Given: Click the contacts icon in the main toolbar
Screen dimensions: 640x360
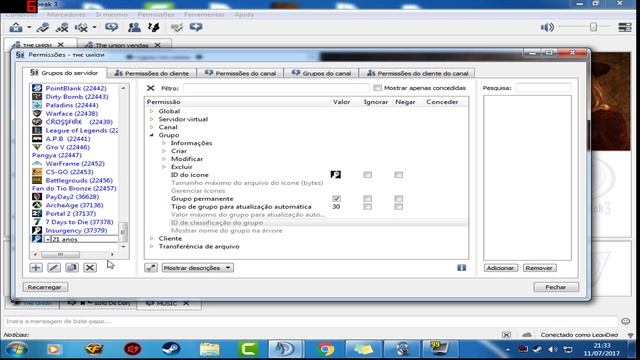Looking at the screenshot, I should (x=134, y=28).
